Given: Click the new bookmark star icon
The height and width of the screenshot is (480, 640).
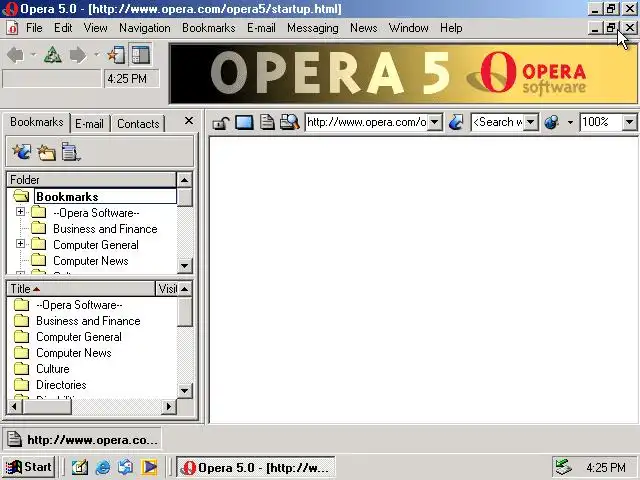Looking at the screenshot, I should 22,152.
